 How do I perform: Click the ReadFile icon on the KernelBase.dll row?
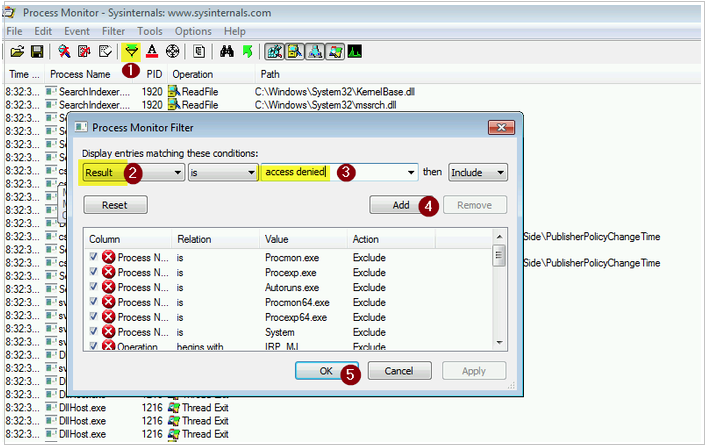pyautogui.click(x=174, y=92)
